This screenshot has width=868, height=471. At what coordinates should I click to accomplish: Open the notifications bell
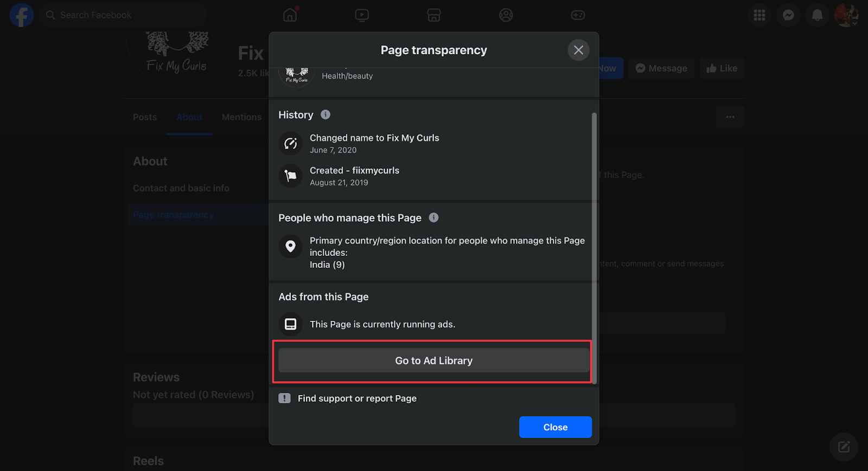817,15
